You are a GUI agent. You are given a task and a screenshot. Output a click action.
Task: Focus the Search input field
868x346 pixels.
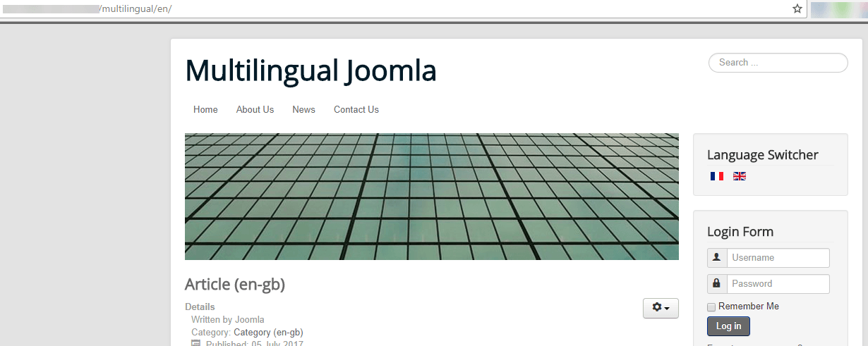pyautogui.click(x=778, y=63)
